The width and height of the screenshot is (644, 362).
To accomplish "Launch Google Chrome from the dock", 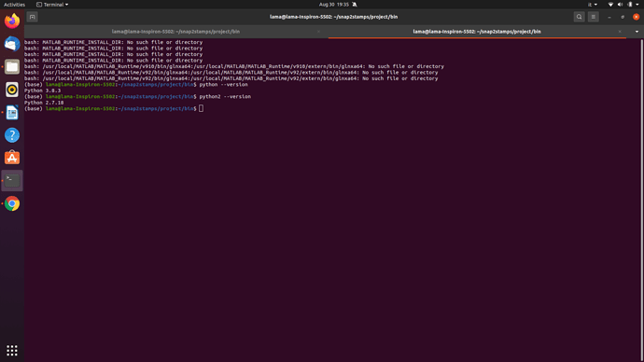I will pos(12,203).
